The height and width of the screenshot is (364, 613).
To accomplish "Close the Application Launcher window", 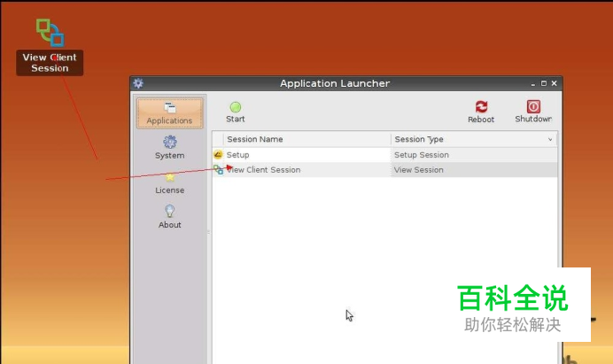I will pos(554,83).
